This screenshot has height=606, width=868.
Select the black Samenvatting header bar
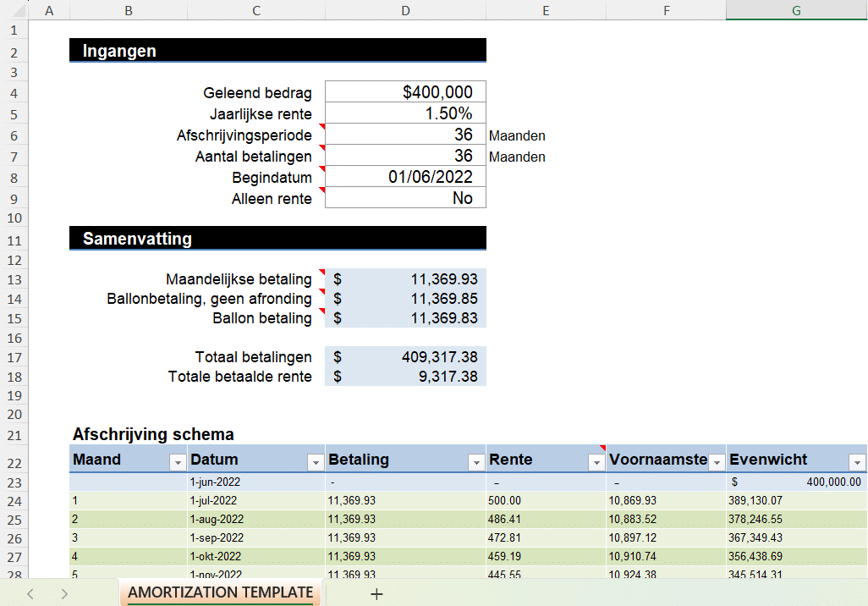click(x=277, y=239)
